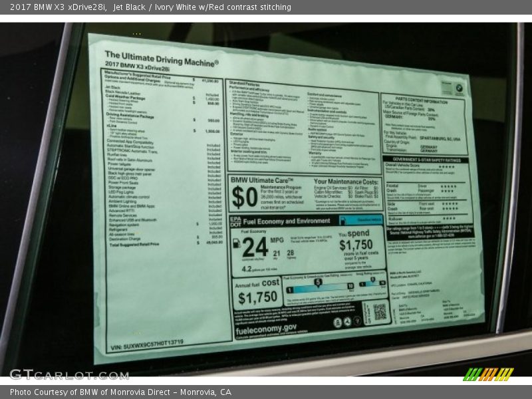Viewport: 532px width, 399px height.
Task: Click '4.2' gallons per 100 miles
Action: (247, 269)
